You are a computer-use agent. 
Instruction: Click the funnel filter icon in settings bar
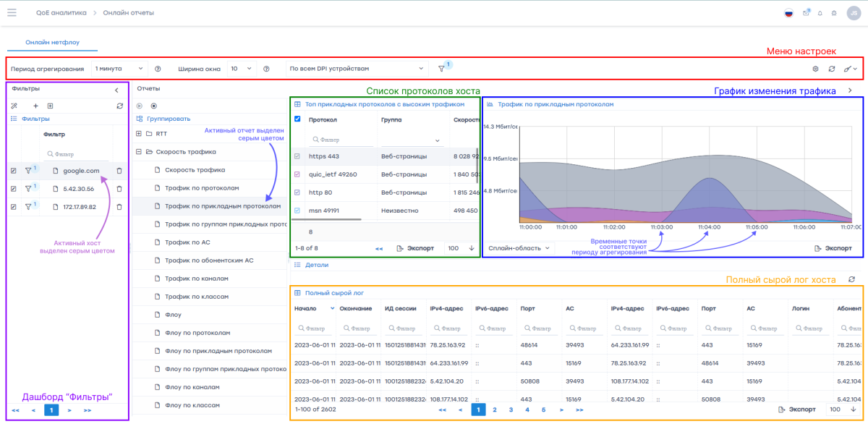(x=441, y=69)
